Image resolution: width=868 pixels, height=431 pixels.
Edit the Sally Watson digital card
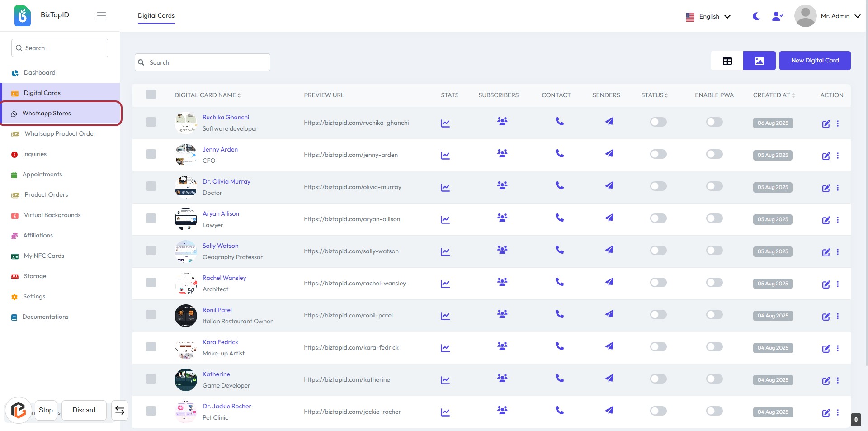pos(826,252)
